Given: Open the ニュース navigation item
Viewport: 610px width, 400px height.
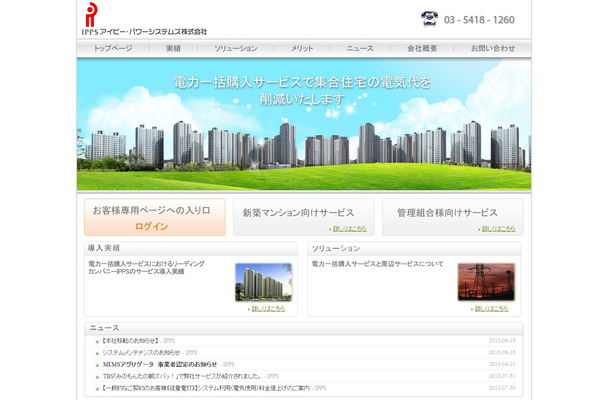Looking at the screenshot, I should pos(360,48).
